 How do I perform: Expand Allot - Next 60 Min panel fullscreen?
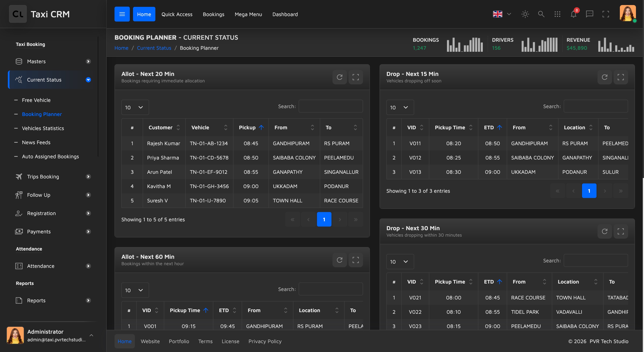click(355, 260)
